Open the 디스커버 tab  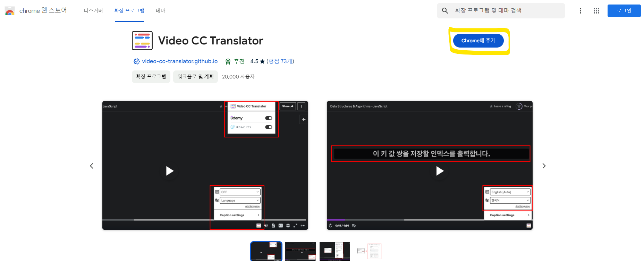[93, 10]
